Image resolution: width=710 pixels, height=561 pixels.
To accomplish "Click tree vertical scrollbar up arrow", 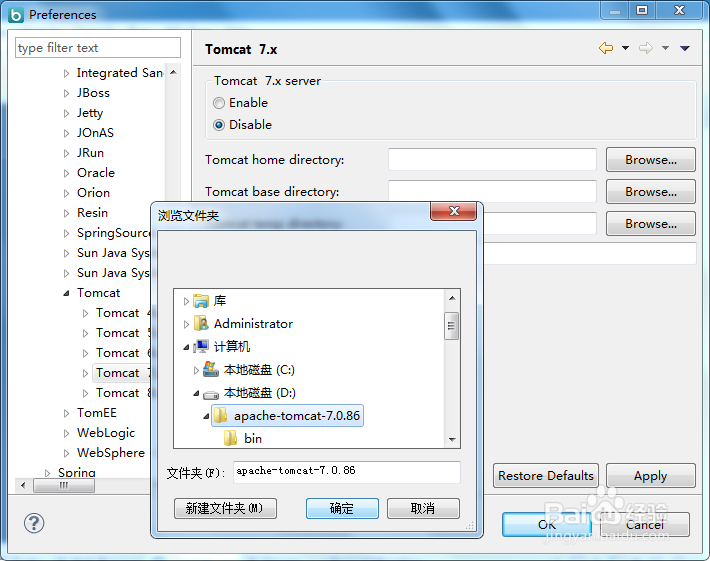I will (x=173, y=72).
